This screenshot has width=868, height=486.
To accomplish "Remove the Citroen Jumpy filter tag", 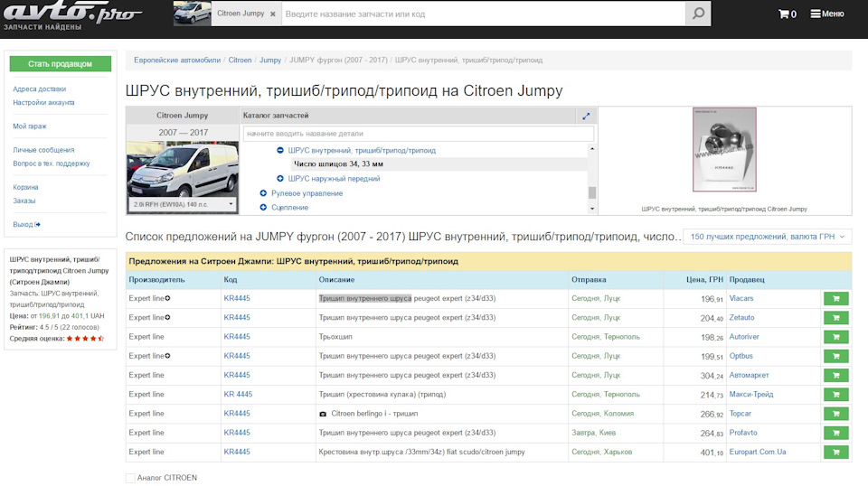I will coord(273,14).
